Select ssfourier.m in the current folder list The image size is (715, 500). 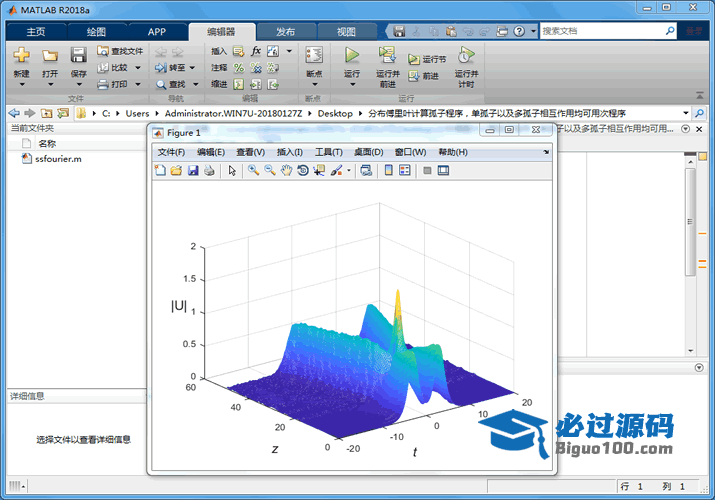[57, 159]
